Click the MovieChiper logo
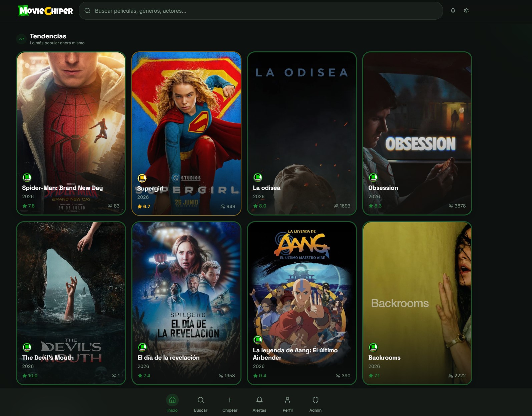Screen dimensions: 532x416 pos(45,11)
